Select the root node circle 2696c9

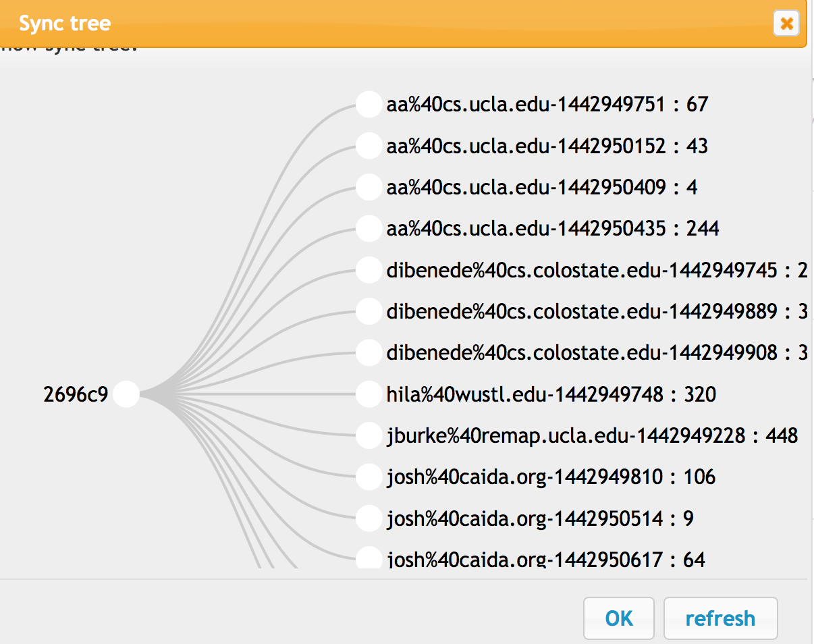[x=126, y=394]
